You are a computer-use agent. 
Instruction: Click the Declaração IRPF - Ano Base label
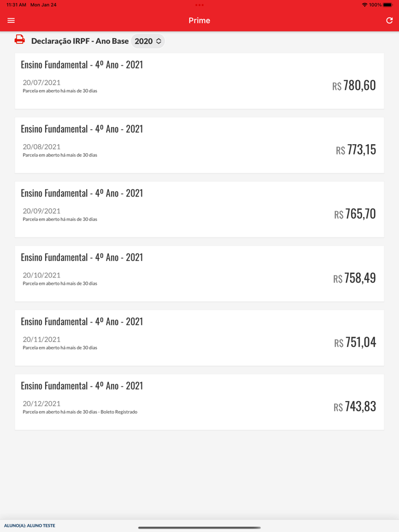coord(80,41)
